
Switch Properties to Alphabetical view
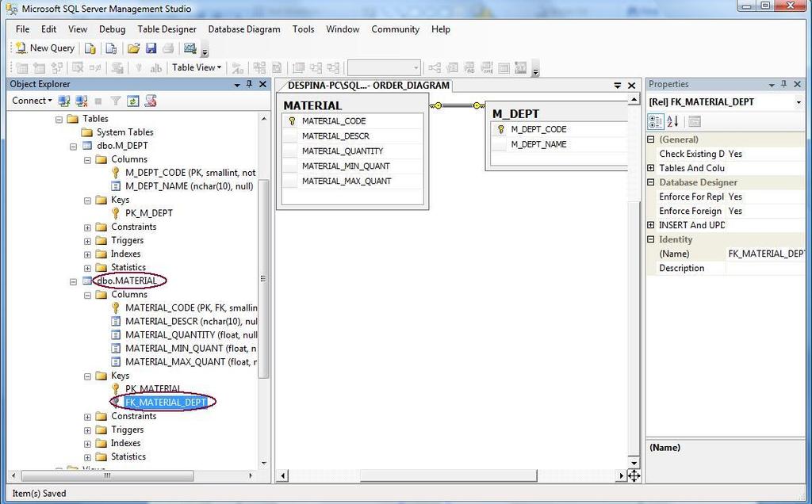coord(672,121)
